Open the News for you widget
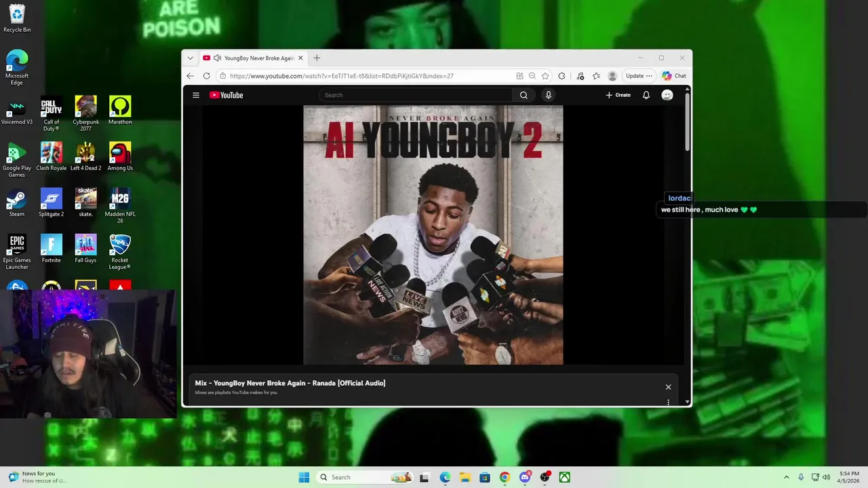Image resolution: width=868 pixels, height=488 pixels. 37,477
